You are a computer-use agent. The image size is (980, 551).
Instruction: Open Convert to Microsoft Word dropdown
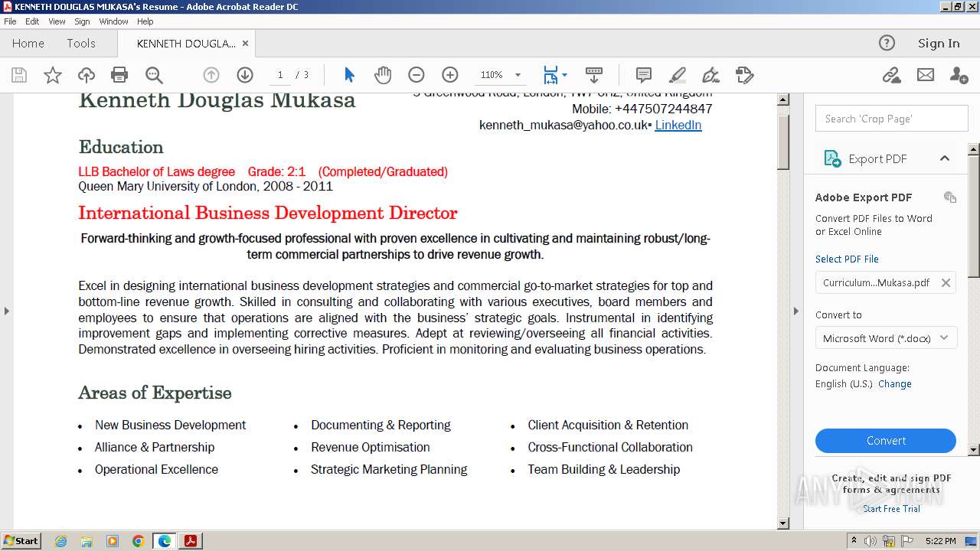click(886, 338)
